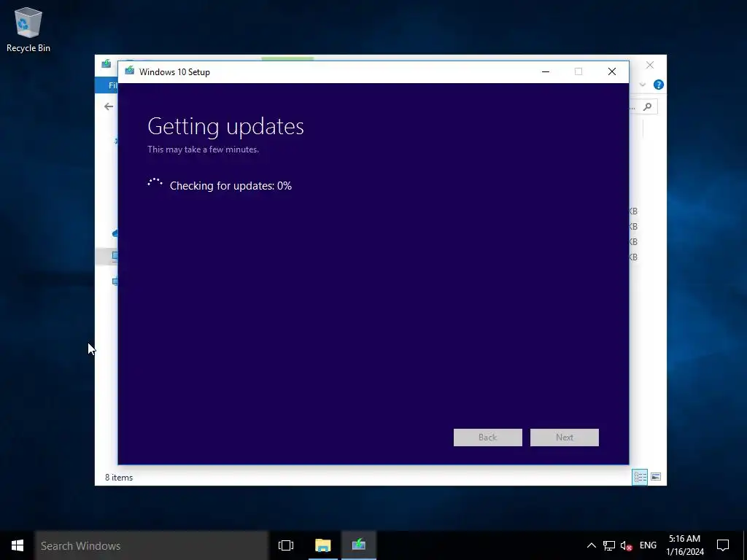Open the Action Center notification icon
The image size is (747, 560).
pos(723,545)
